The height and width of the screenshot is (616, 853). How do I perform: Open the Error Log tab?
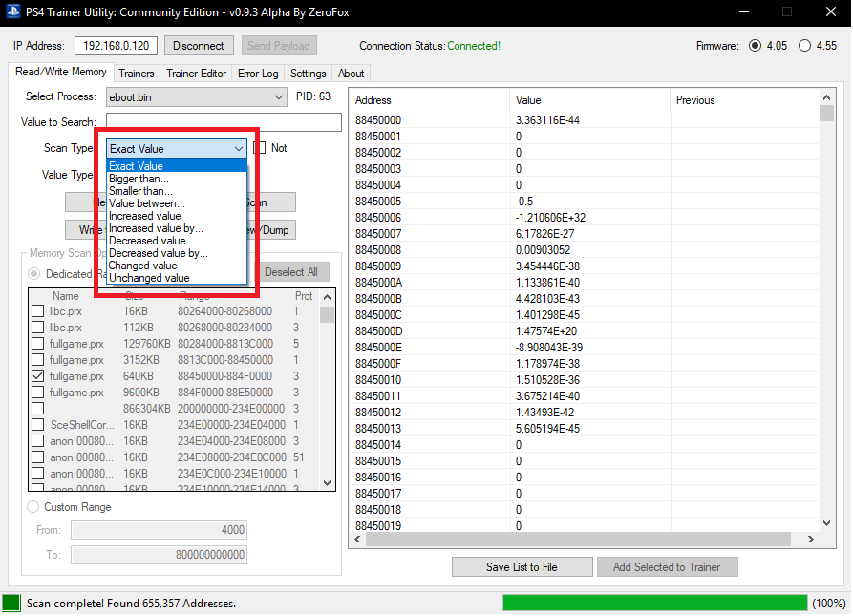tap(258, 74)
